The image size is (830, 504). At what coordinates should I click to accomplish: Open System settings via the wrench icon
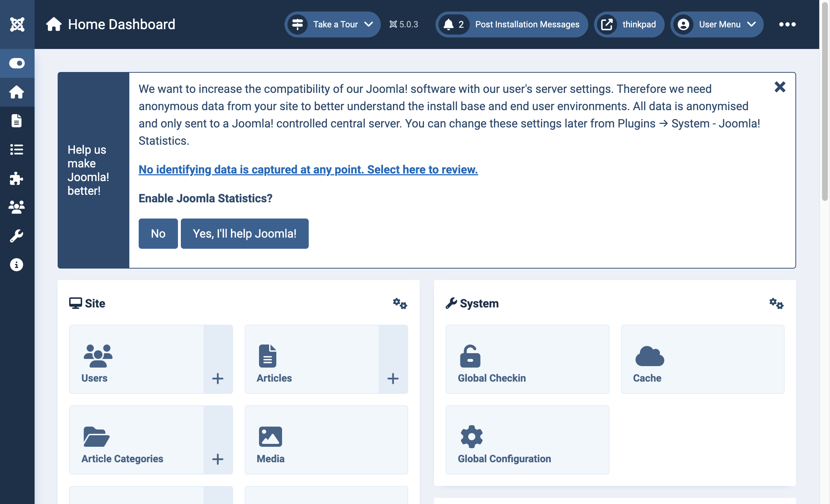coord(17,235)
